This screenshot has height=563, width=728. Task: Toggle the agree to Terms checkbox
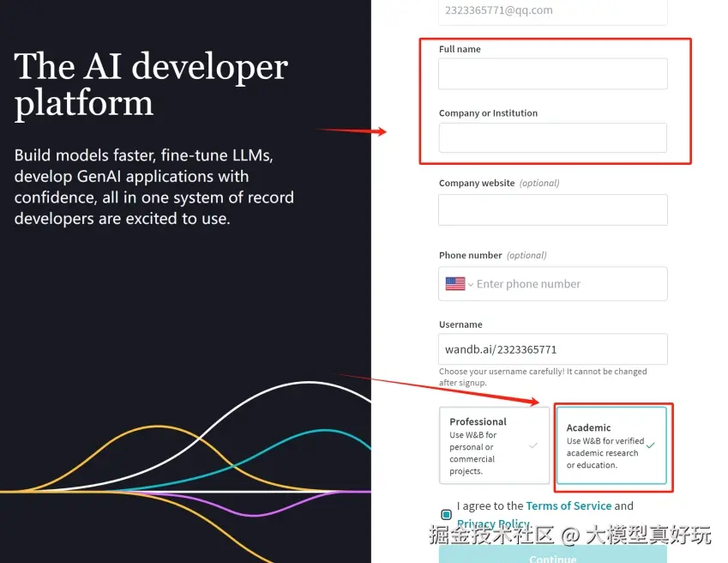coord(446,514)
